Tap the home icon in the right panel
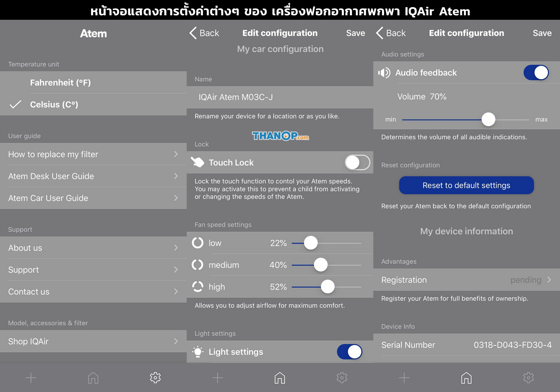This screenshot has height=392, width=560. (x=466, y=378)
